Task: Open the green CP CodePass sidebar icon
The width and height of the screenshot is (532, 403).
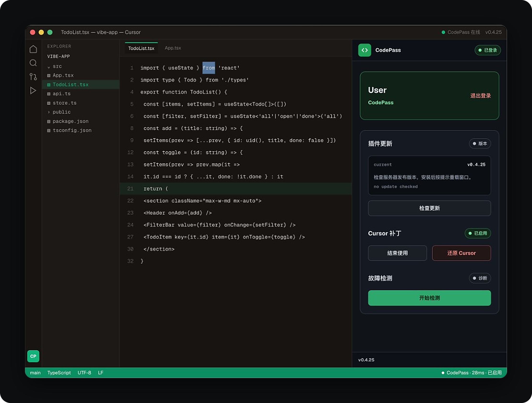Action: [33, 356]
